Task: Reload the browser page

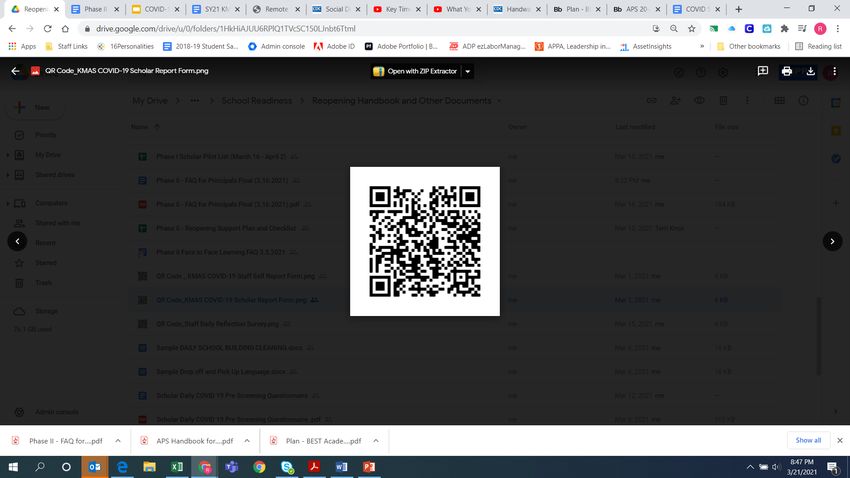Action: click(48, 29)
